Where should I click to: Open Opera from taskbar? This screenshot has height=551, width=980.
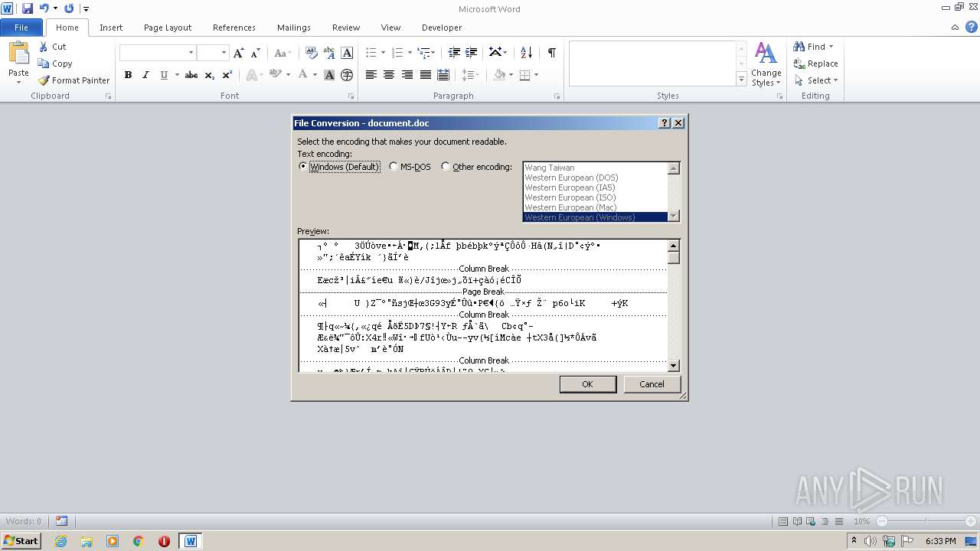[x=164, y=541]
